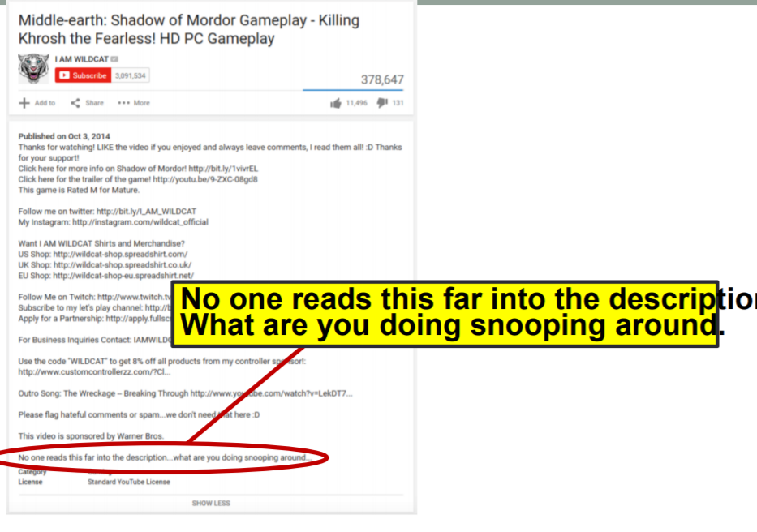Open the UK Shop spreadshirt.co.uk link
757x532 pixels.
[x=123, y=264]
